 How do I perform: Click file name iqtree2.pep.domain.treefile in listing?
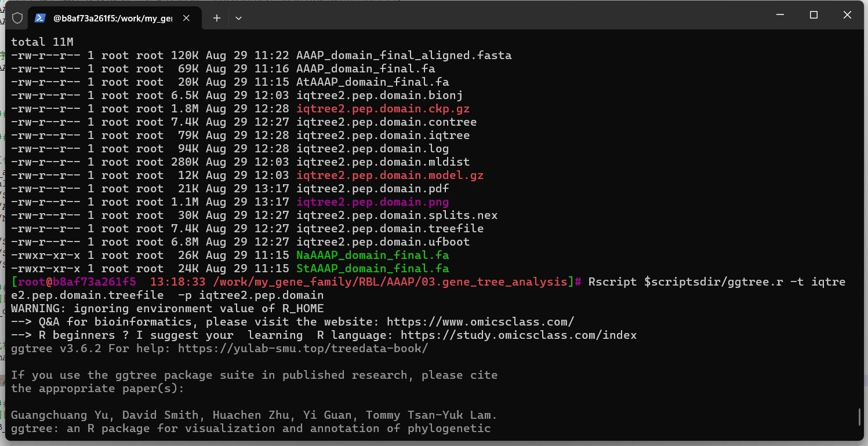click(390, 229)
